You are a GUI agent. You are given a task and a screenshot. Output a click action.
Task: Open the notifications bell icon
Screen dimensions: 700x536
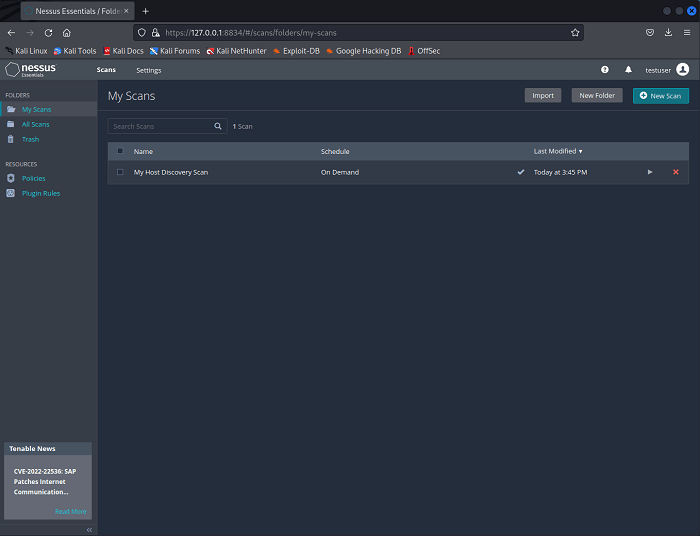pos(628,70)
